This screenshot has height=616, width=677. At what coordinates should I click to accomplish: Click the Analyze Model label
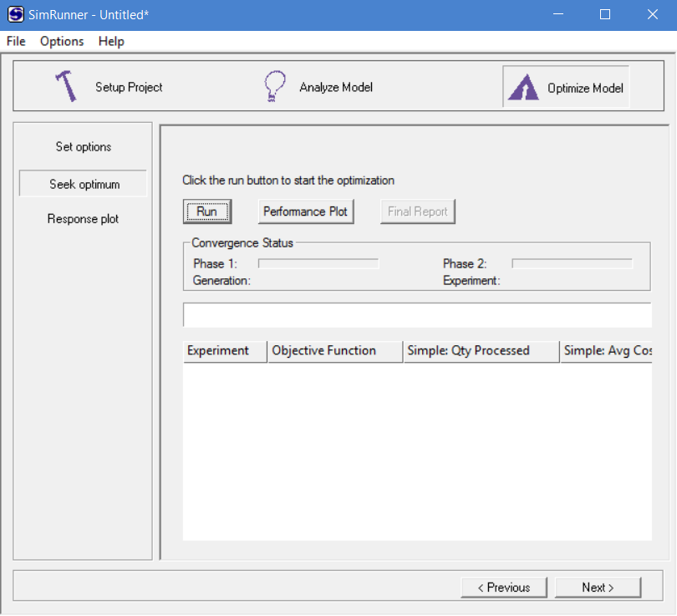[x=336, y=87]
